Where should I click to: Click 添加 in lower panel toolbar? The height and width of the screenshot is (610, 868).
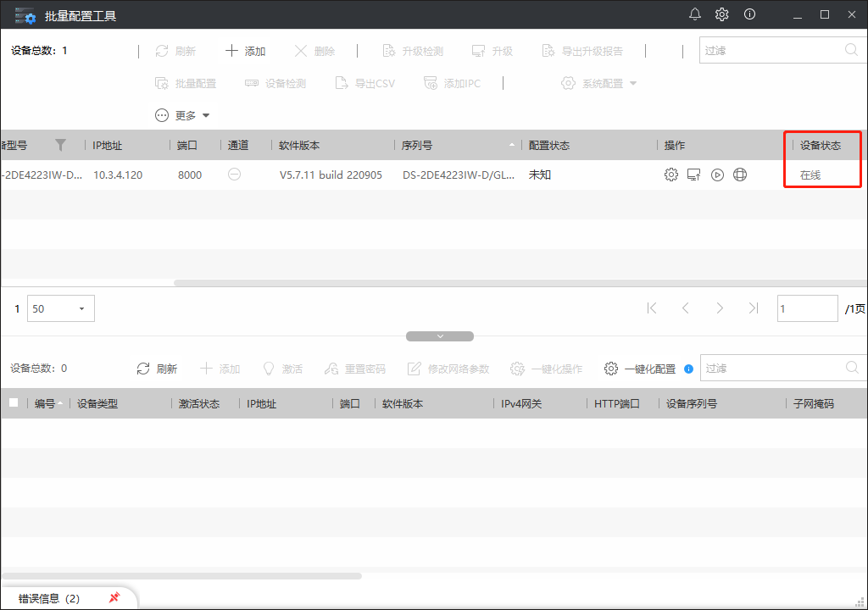pos(220,369)
